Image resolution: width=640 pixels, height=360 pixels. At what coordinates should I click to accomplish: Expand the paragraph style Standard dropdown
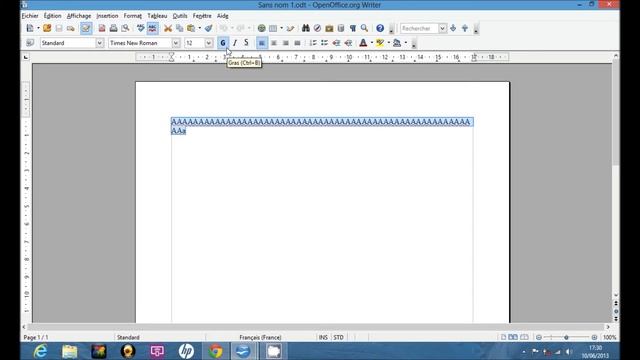[x=100, y=43]
